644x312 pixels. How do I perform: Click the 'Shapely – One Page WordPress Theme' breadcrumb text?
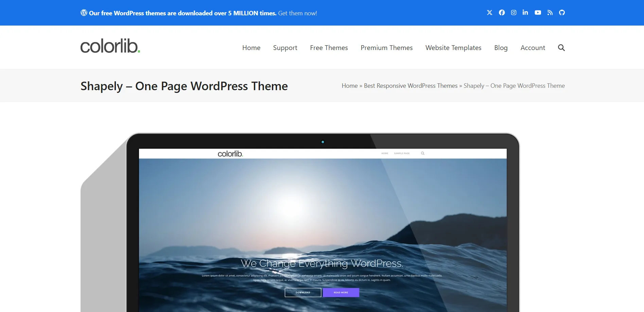coord(514,86)
